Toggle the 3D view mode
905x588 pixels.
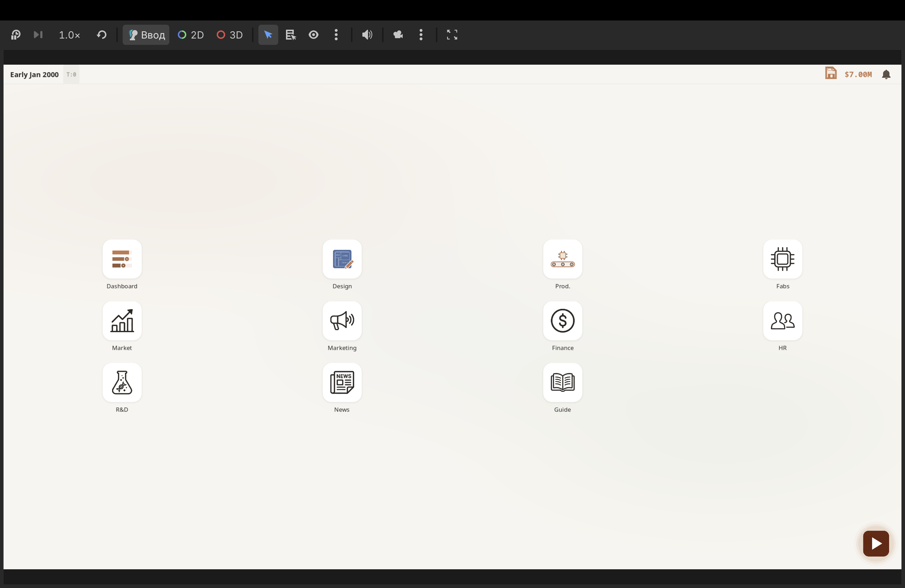(230, 35)
